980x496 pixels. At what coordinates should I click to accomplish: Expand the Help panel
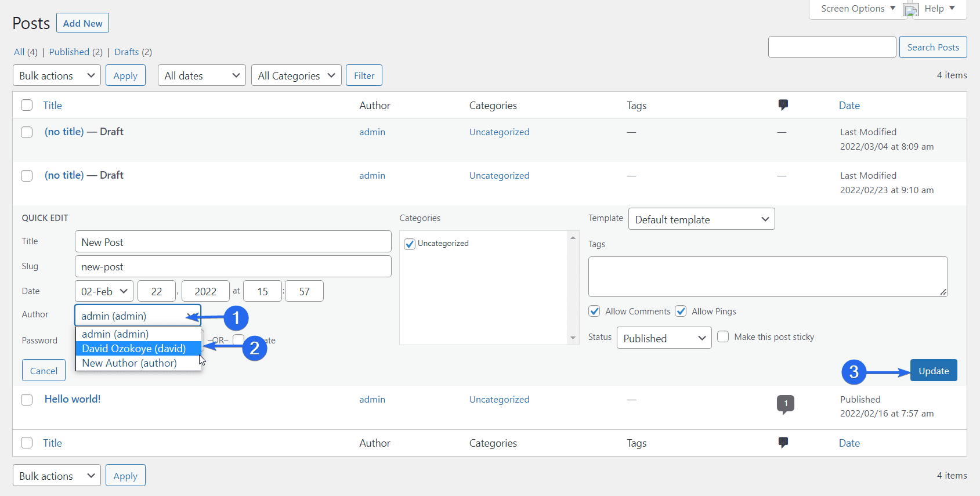(x=939, y=9)
